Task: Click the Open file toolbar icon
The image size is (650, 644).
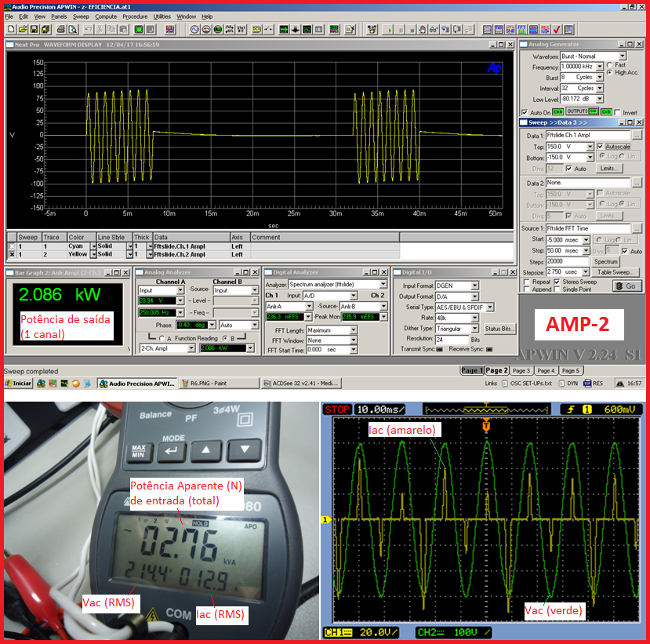Action: click(x=21, y=29)
